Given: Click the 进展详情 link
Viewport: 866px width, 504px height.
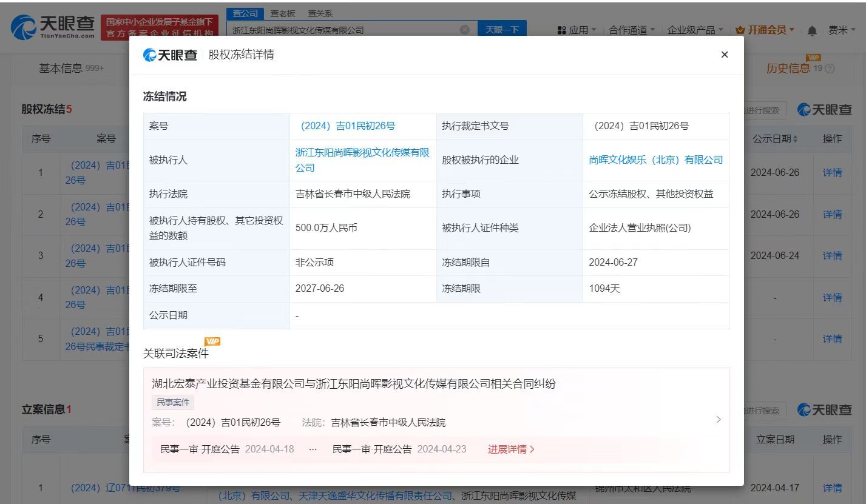Looking at the screenshot, I should coord(508,449).
